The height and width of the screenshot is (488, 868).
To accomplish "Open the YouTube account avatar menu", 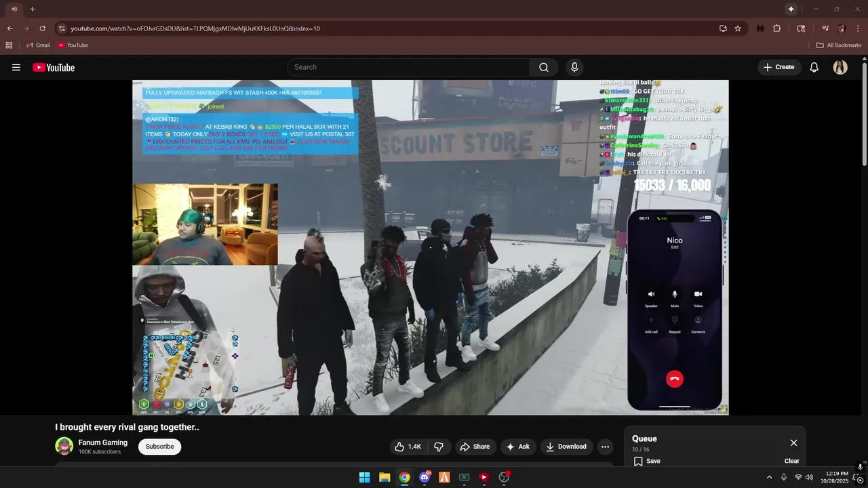I will pos(840,67).
